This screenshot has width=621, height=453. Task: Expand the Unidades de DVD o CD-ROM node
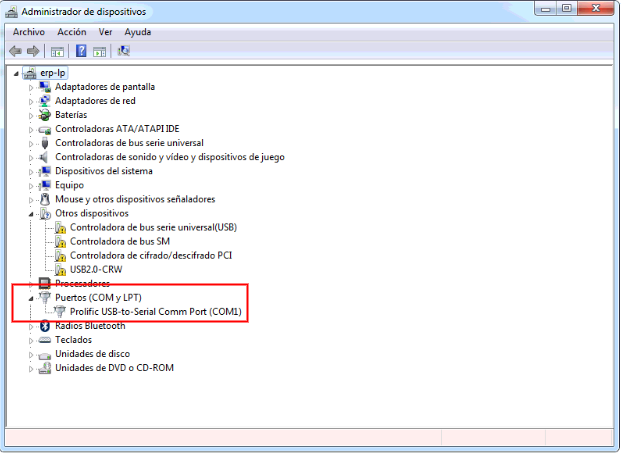tap(31, 369)
